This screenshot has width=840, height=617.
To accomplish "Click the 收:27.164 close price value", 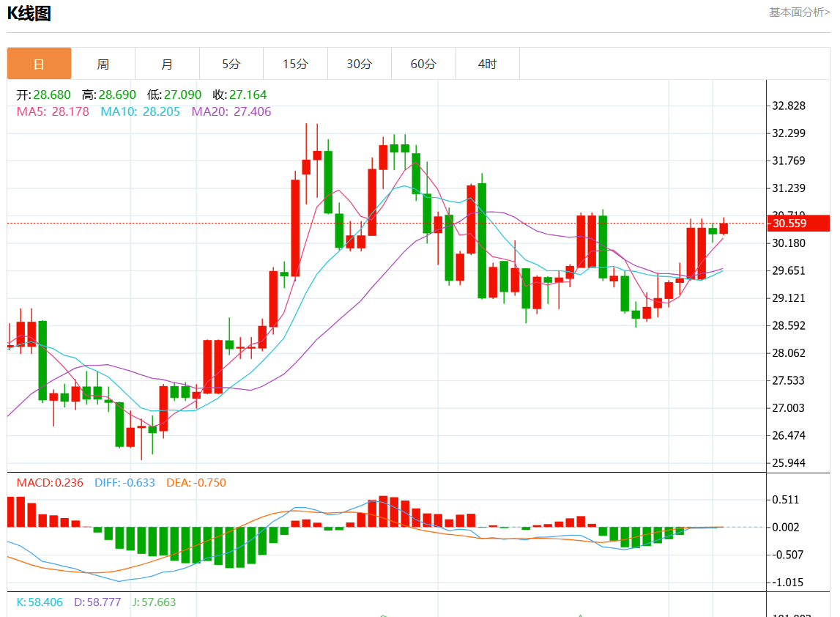I will pyautogui.click(x=239, y=95).
